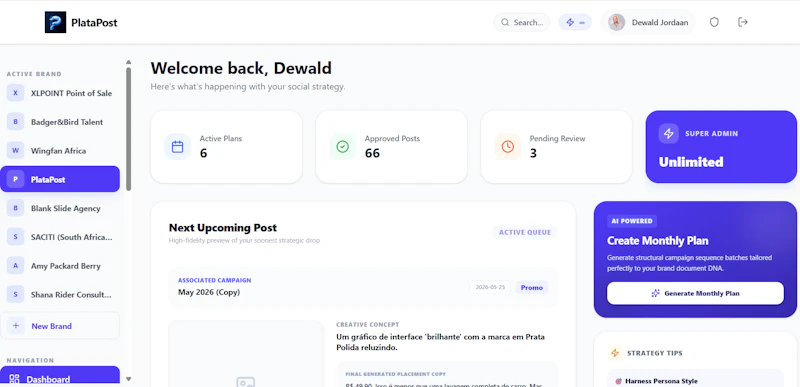
Task: Click the PlataPost logo icon
Action: coord(55,22)
